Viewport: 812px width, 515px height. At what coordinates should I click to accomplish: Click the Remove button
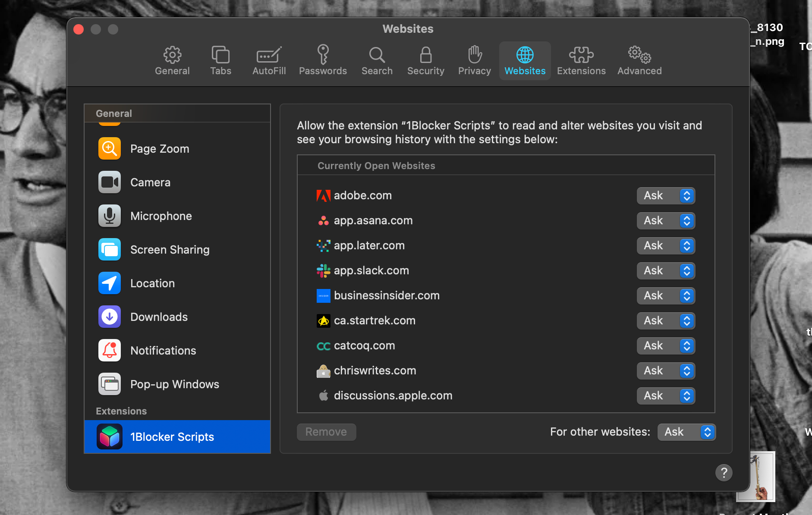[326, 432]
